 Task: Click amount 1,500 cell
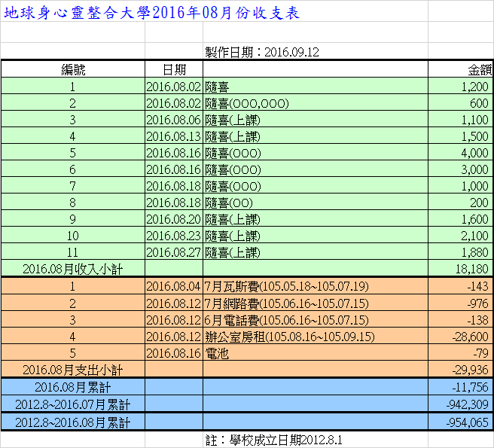(460, 136)
